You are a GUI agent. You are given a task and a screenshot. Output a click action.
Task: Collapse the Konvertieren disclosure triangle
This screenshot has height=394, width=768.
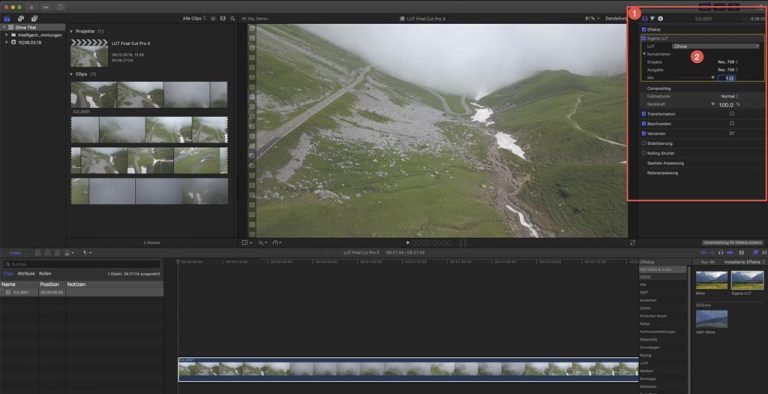[645, 54]
